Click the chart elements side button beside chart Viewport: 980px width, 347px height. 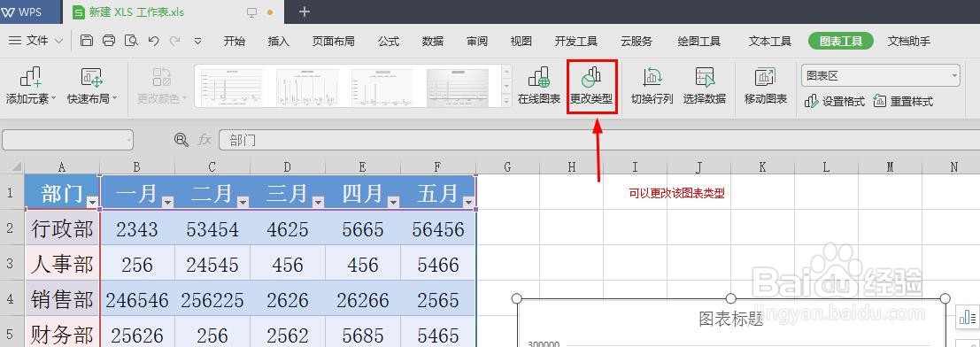pyautogui.click(x=967, y=317)
